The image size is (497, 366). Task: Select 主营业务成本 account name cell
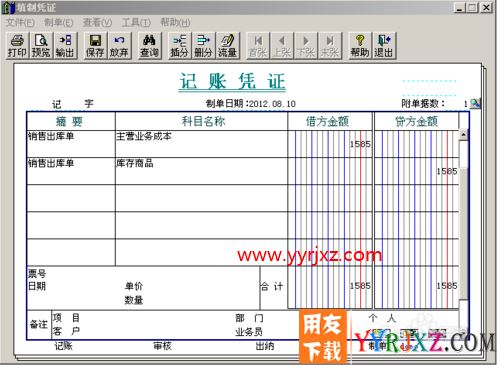[201, 144]
